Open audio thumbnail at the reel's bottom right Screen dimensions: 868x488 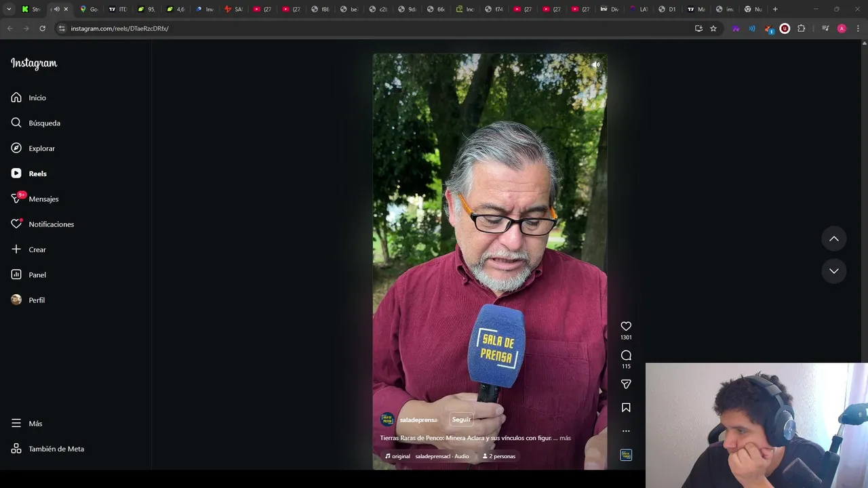point(626,455)
